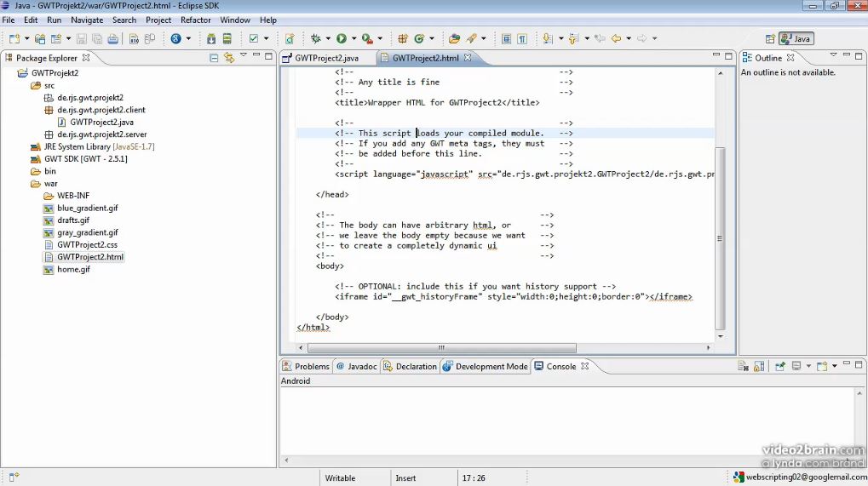Open dropdown arrow next to Google icon
Screen dimensions: 868x486
click(188, 38)
